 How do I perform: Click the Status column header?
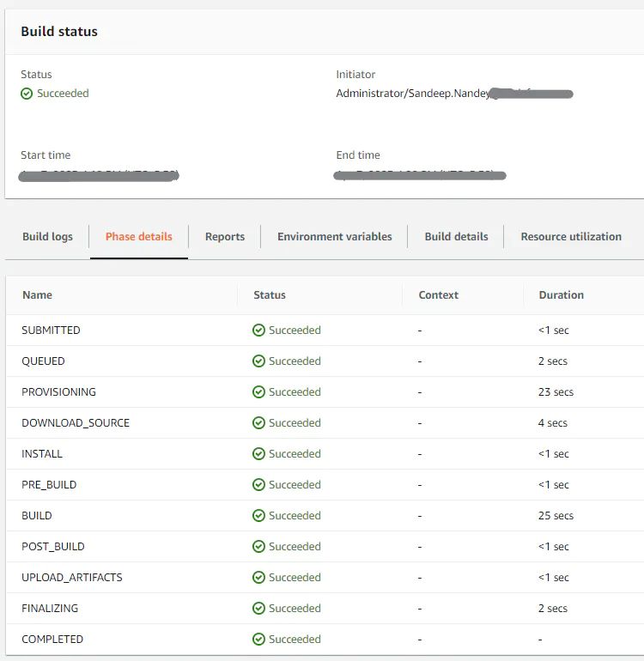click(270, 295)
